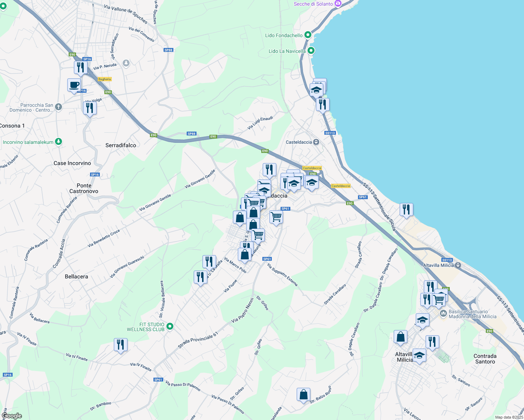Screen dimensions: 524x420
Task: Click the shopping bag marker above Via Marco Polo
Action: (244, 255)
